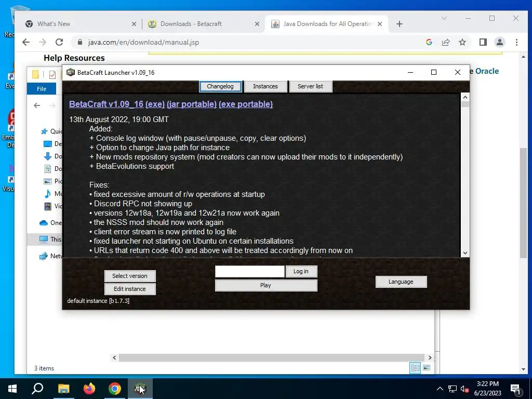Image resolution: width=532 pixels, height=399 pixels.
Task: Bookmark this page with the star icon
Action: 462,42
